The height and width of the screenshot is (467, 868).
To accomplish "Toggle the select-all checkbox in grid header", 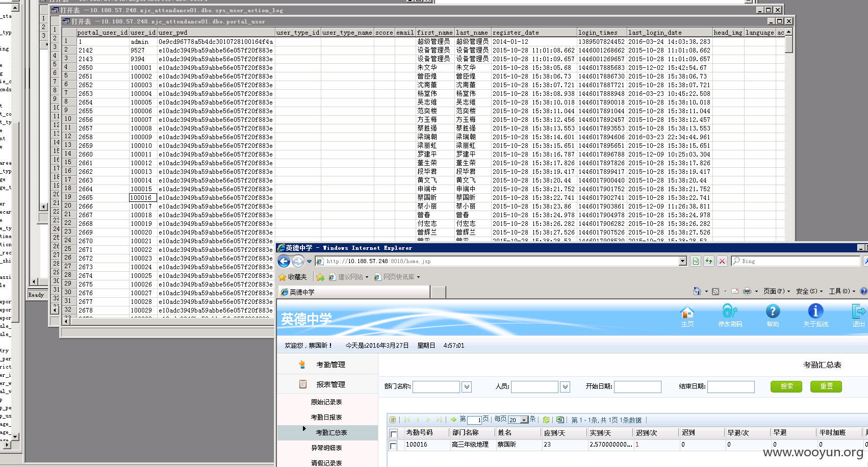I will (x=393, y=434).
